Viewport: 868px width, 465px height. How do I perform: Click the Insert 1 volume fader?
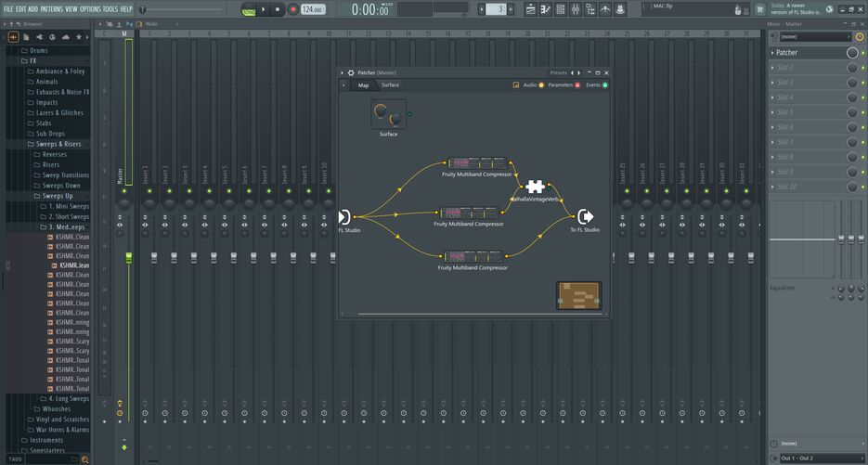pos(154,257)
